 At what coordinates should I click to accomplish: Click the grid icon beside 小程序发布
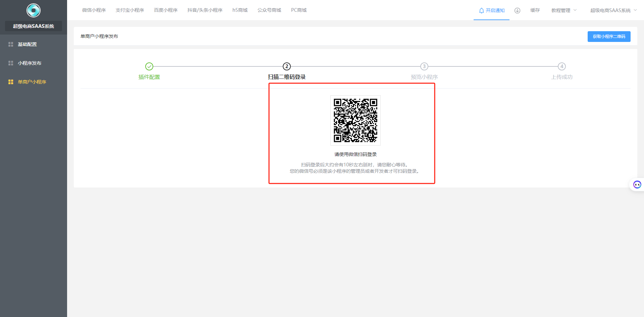(x=11, y=63)
